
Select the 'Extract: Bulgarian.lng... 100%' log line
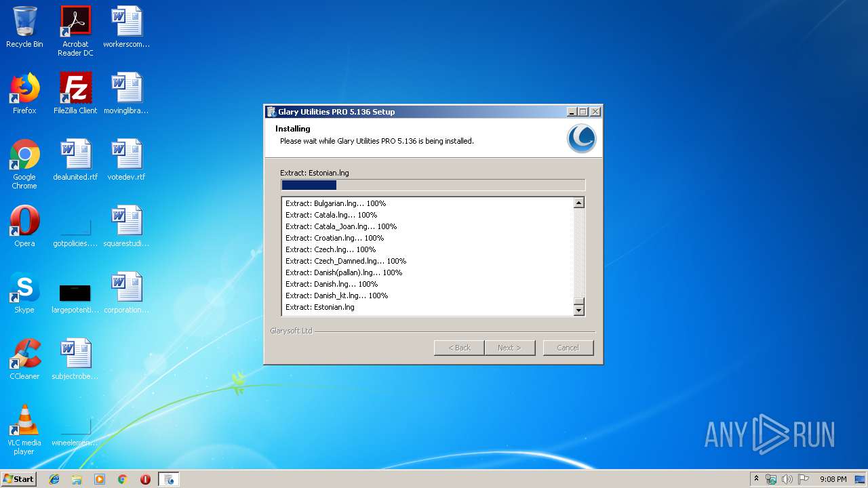point(336,203)
